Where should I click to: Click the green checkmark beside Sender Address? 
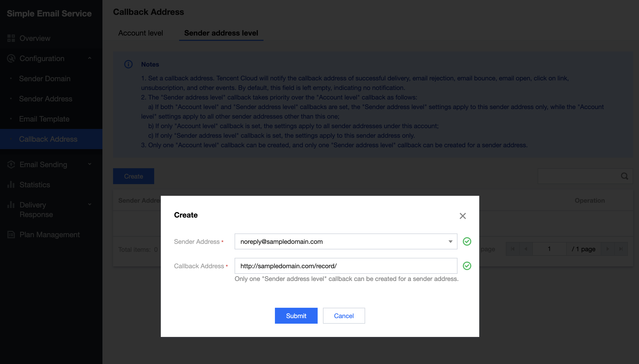click(x=467, y=241)
